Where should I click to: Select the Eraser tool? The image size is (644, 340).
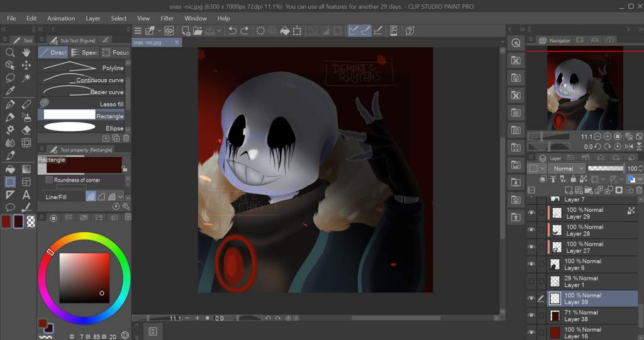click(26, 129)
